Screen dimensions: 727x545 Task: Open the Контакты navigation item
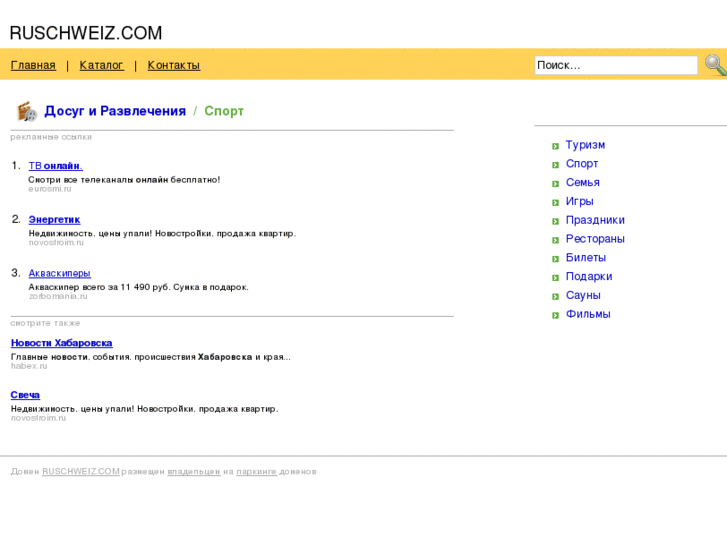[x=174, y=65]
